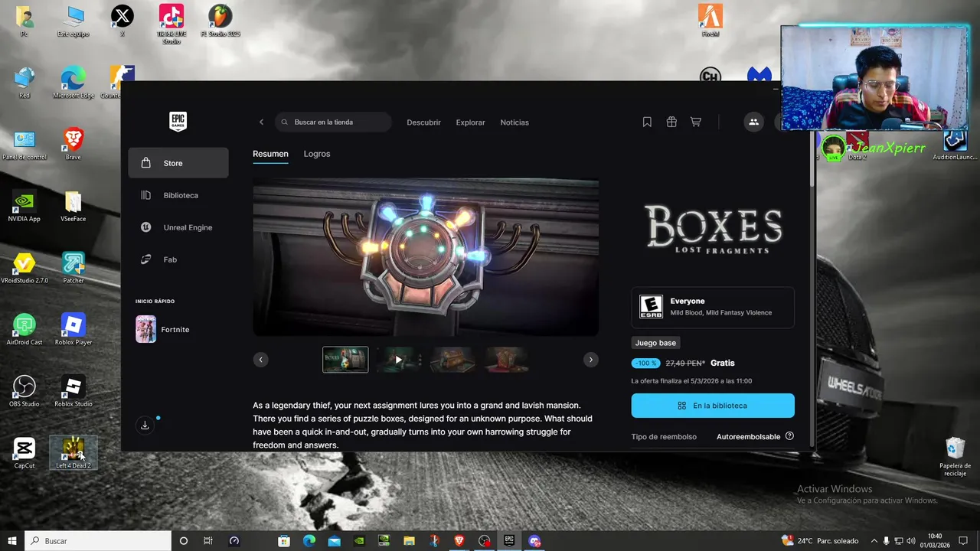Open the AirDroid Cast desktop icon
Viewport: 980px width, 551px height.
pos(24,329)
